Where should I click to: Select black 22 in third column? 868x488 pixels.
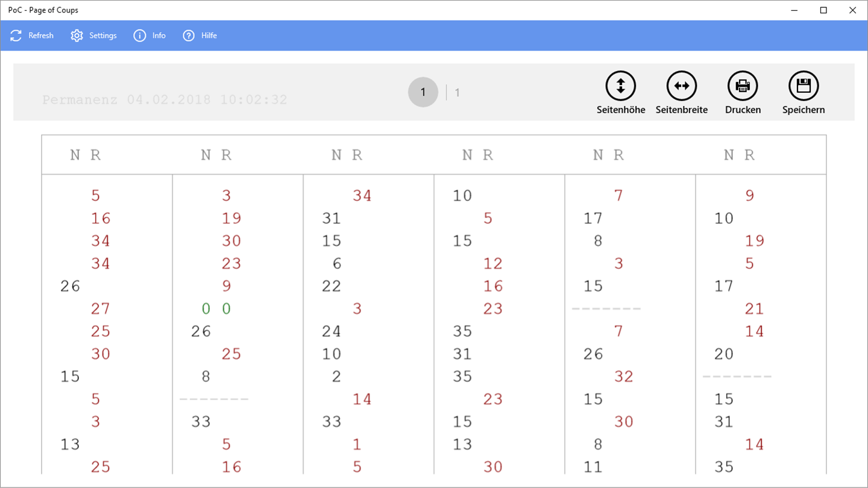pos(332,286)
